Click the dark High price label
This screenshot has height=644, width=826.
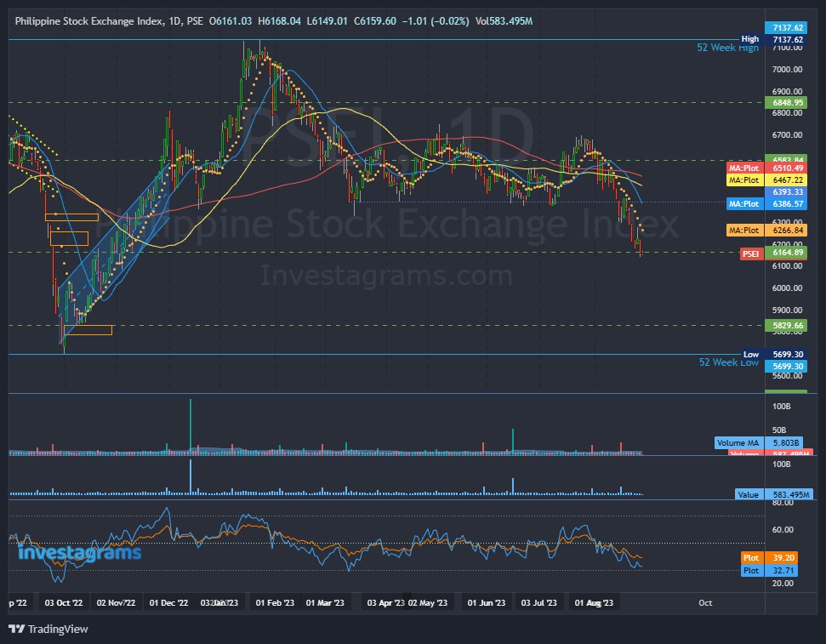(772, 39)
